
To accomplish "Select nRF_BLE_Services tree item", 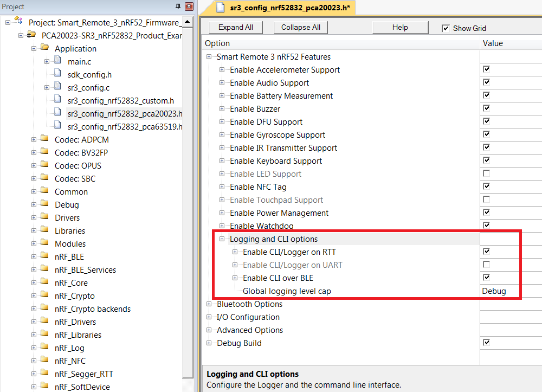I will [x=85, y=269].
